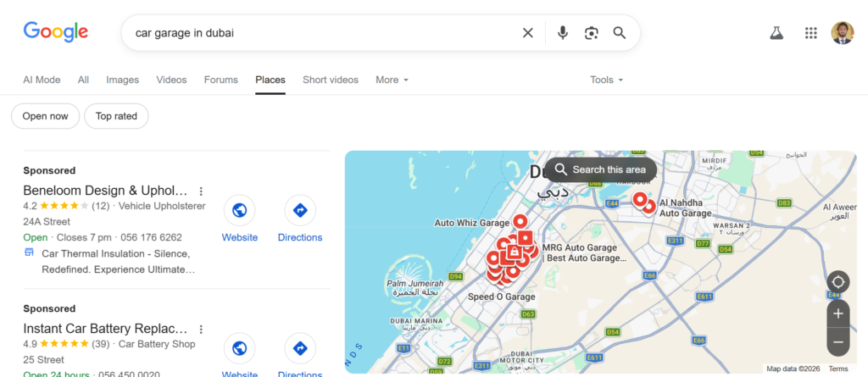Open Search Labs flask icon

tap(776, 33)
